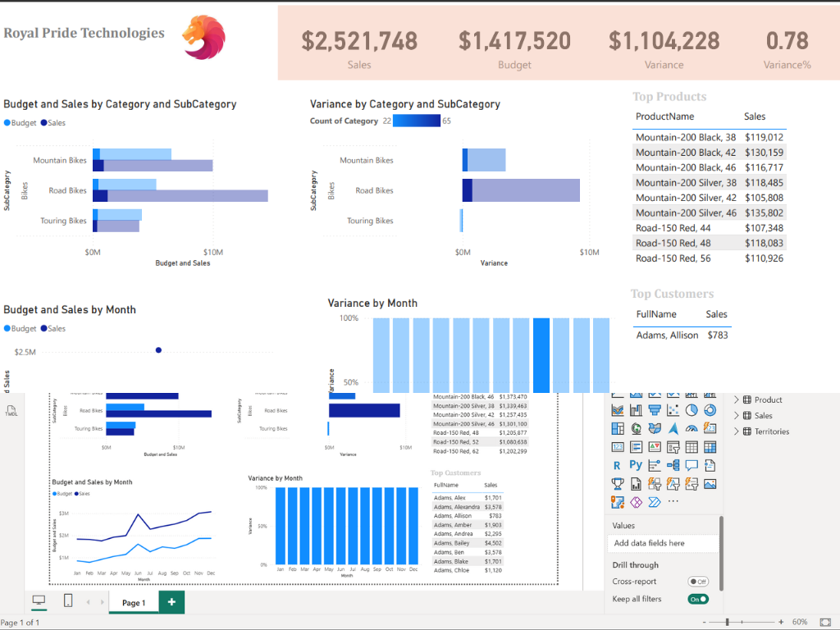Open the TMDL view in left sidebar
Screen dimensions: 840x630
coord(11,411)
